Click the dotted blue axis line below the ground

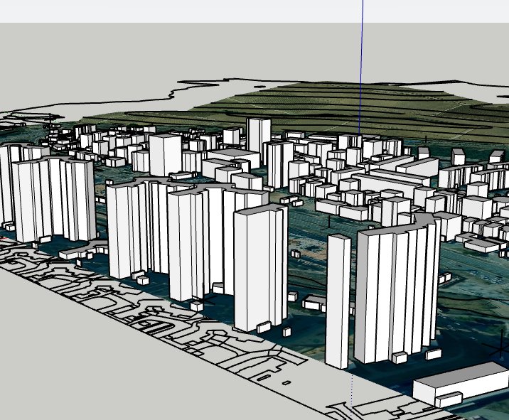[352, 395]
